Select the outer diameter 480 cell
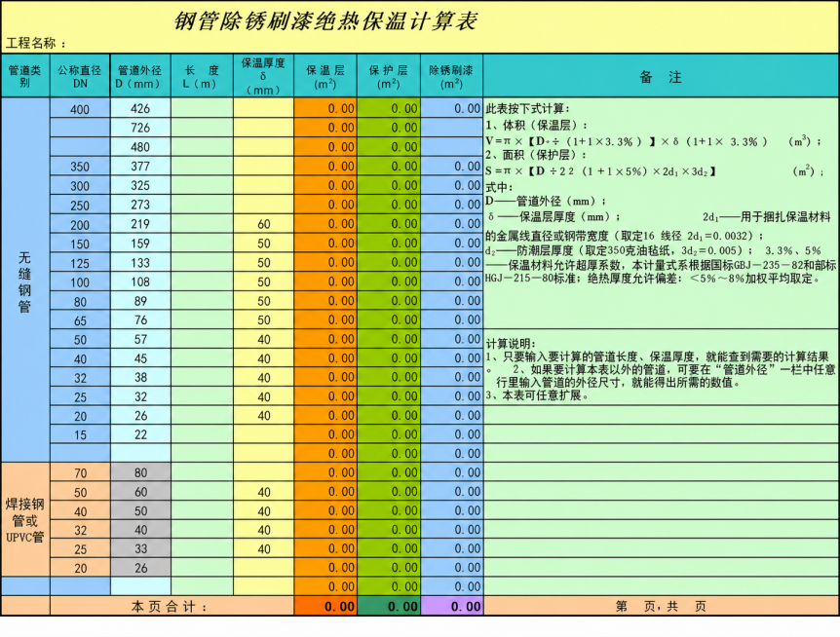 [140, 147]
